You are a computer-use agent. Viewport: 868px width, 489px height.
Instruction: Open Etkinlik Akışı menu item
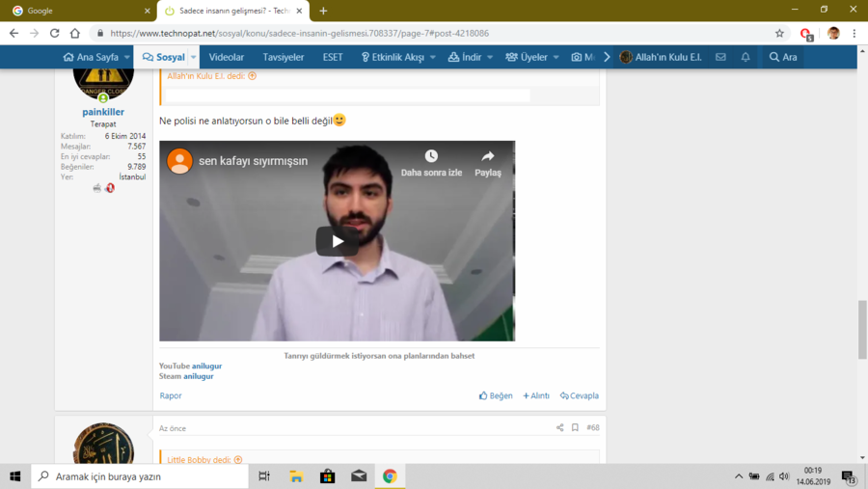coord(393,57)
